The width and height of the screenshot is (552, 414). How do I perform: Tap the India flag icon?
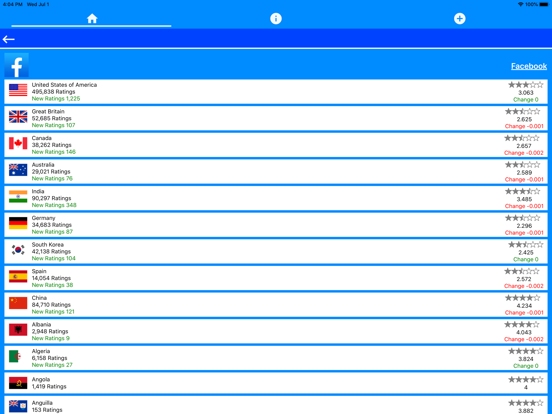click(x=18, y=196)
